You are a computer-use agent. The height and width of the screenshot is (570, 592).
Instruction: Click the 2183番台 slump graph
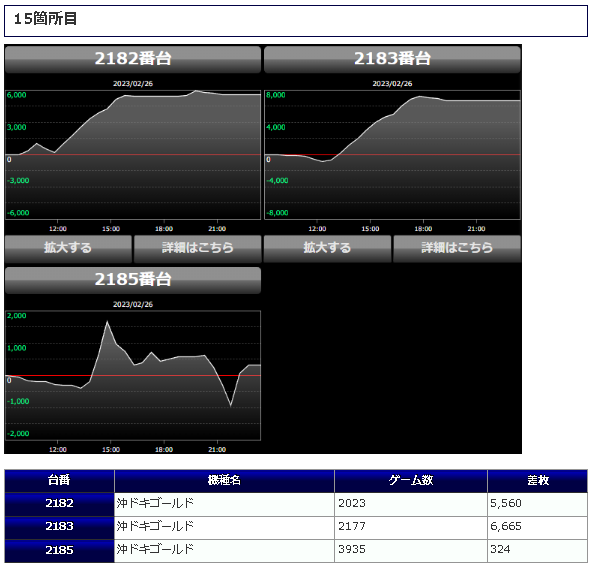click(392, 155)
